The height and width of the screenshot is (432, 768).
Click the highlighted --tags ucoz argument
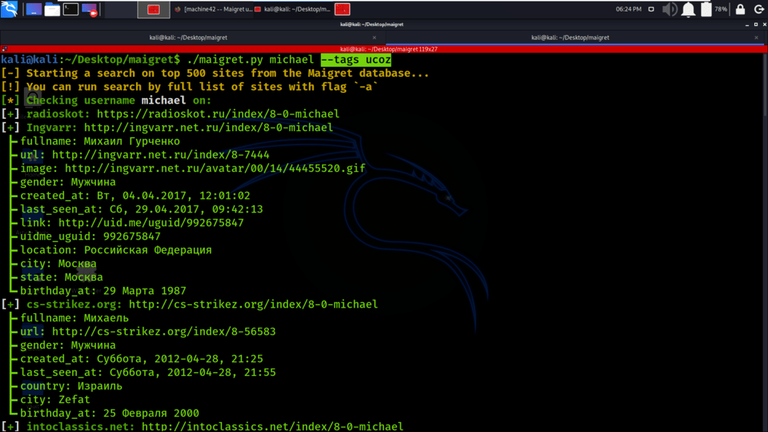(356, 60)
